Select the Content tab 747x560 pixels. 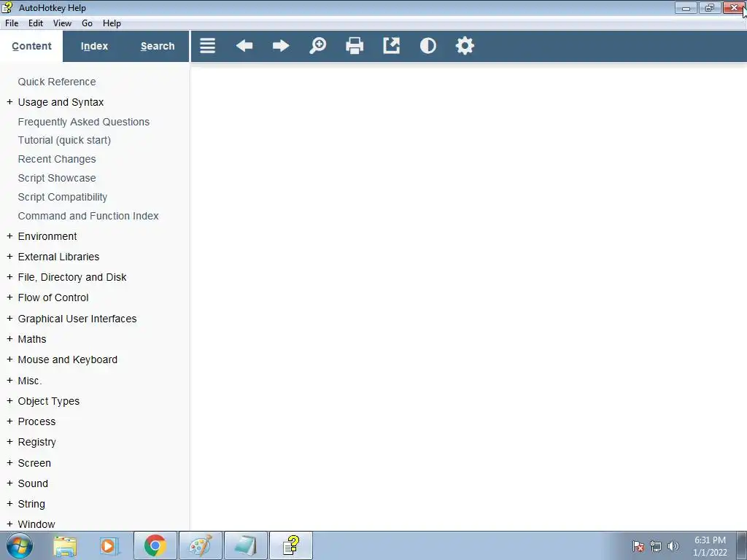[31, 46]
